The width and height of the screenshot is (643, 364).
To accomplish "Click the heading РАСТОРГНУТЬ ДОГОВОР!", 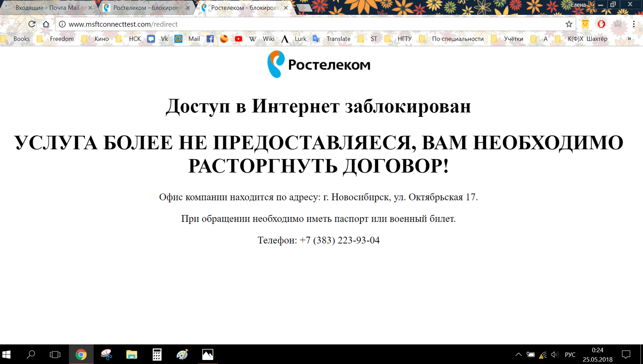I will coord(319,166).
